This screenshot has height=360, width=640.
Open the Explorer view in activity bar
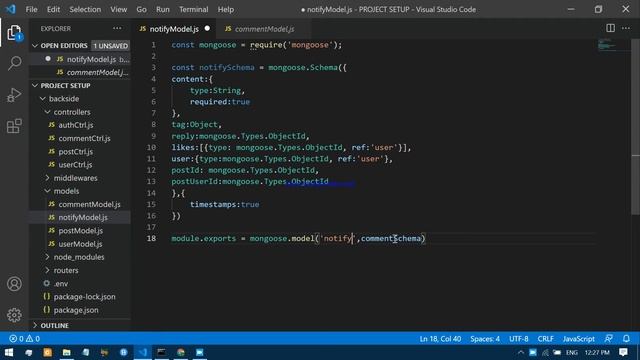pos(14,33)
